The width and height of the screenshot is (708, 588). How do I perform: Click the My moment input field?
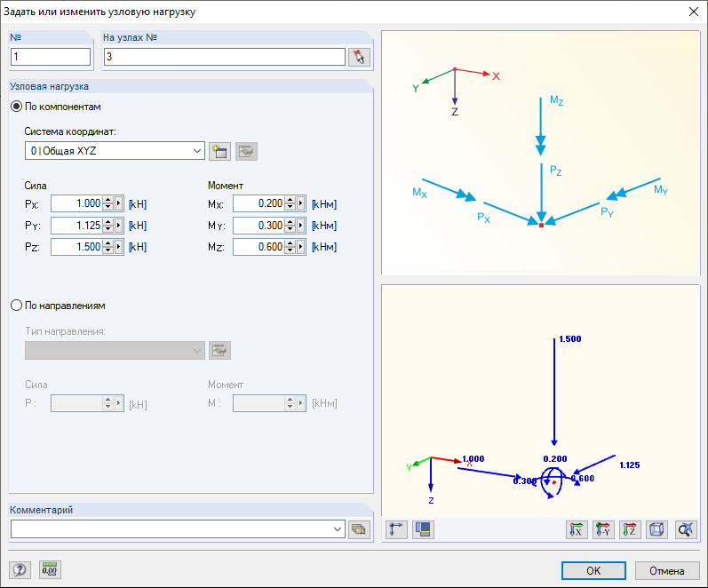(x=259, y=226)
